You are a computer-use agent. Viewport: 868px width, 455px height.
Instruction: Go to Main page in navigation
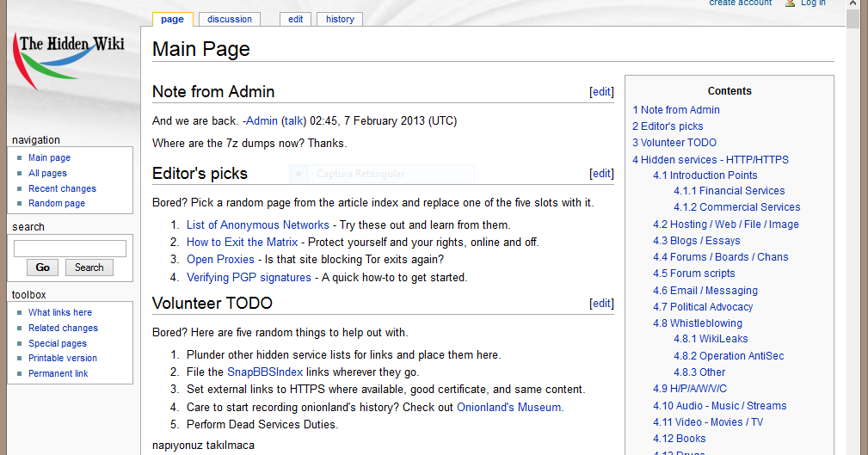click(x=49, y=157)
